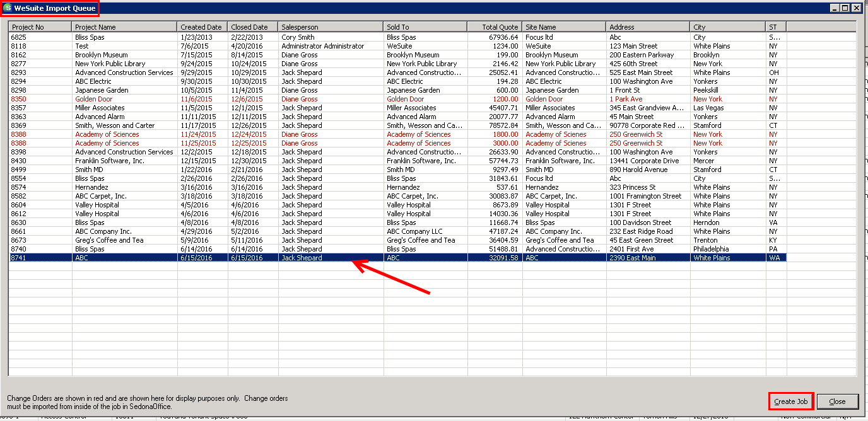Click project number 8499
This screenshot has width=868, height=421.
[x=19, y=170]
